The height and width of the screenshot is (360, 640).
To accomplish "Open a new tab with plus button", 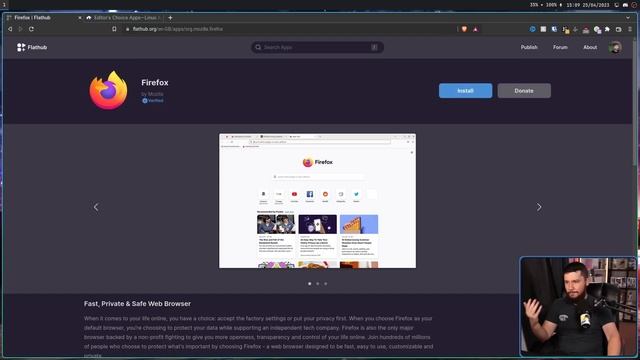I will tap(170, 18).
